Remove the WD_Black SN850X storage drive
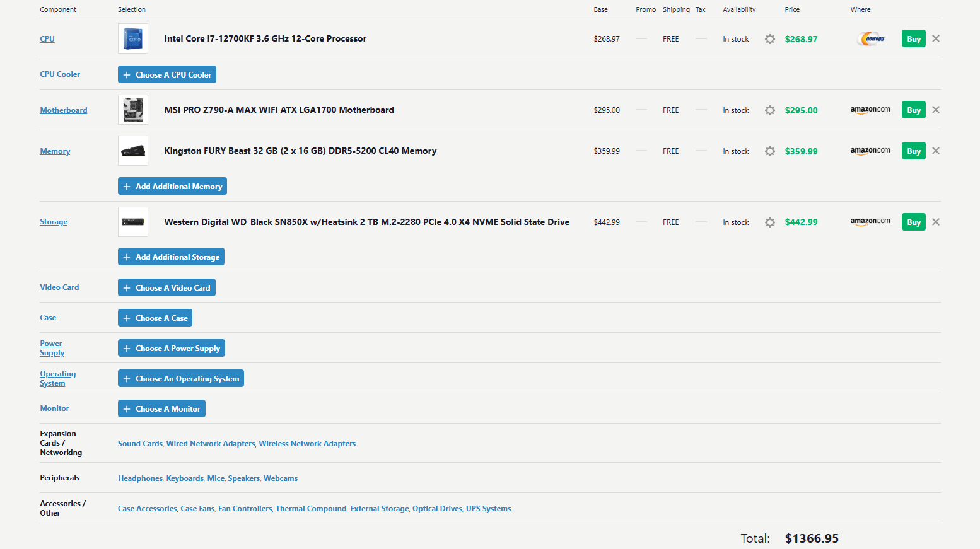 coord(936,222)
